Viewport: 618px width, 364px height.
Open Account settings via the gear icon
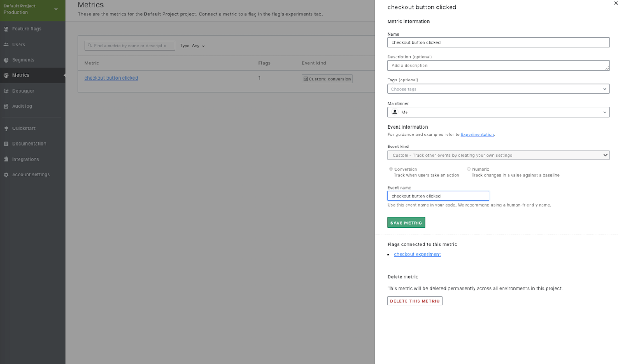[6, 174]
